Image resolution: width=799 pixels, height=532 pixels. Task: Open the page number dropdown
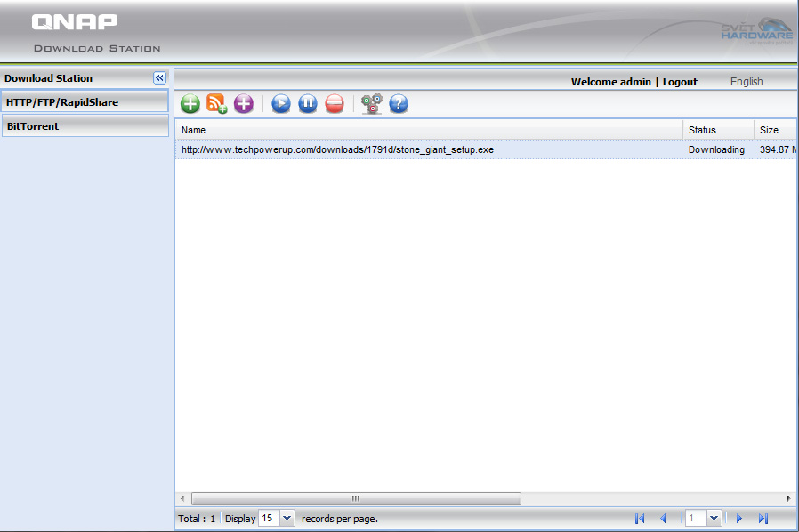point(713,518)
